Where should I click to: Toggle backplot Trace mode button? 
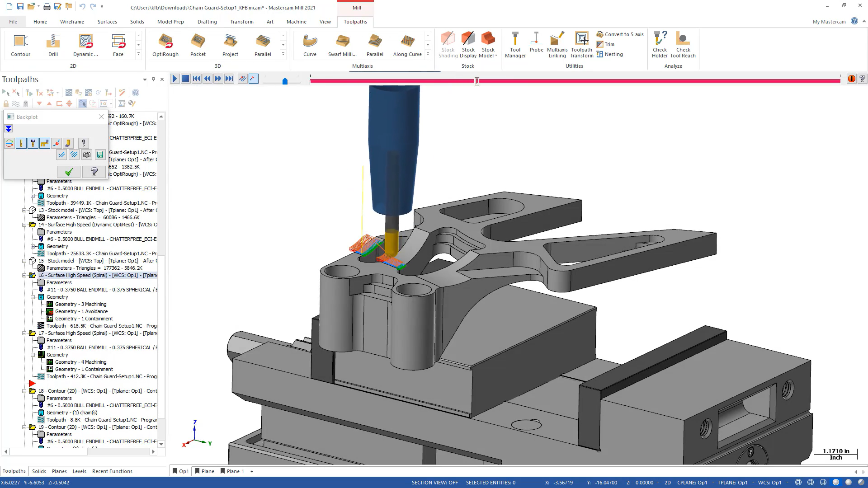pyautogui.click(x=242, y=79)
